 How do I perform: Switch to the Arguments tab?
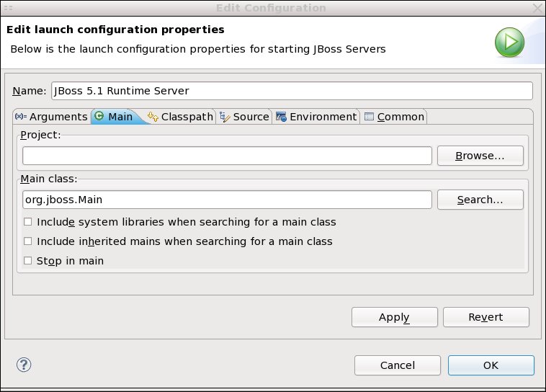pyautogui.click(x=52, y=117)
